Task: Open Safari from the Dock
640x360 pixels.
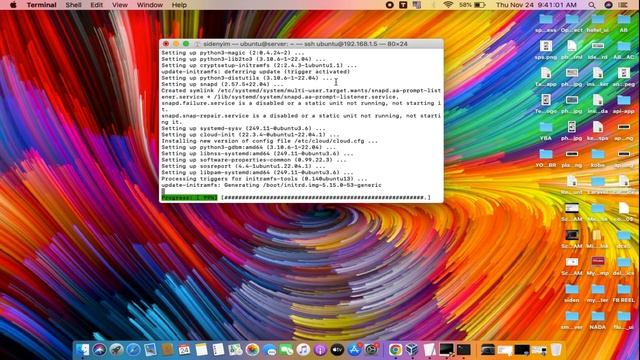Action: 133,350
